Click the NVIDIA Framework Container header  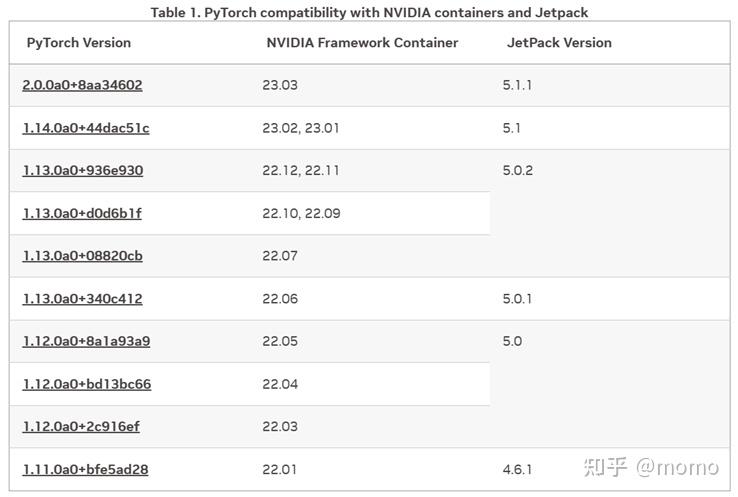[362, 42]
